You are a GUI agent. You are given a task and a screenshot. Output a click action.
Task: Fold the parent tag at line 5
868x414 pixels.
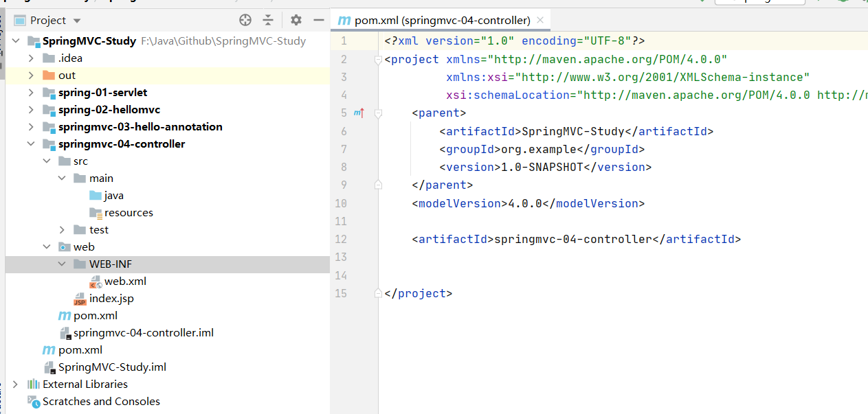(x=377, y=113)
